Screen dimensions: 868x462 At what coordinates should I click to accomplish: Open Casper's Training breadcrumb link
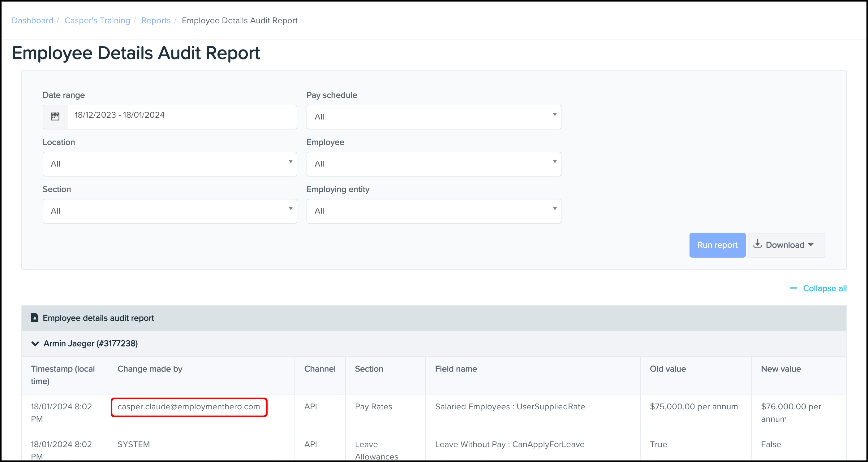97,20
